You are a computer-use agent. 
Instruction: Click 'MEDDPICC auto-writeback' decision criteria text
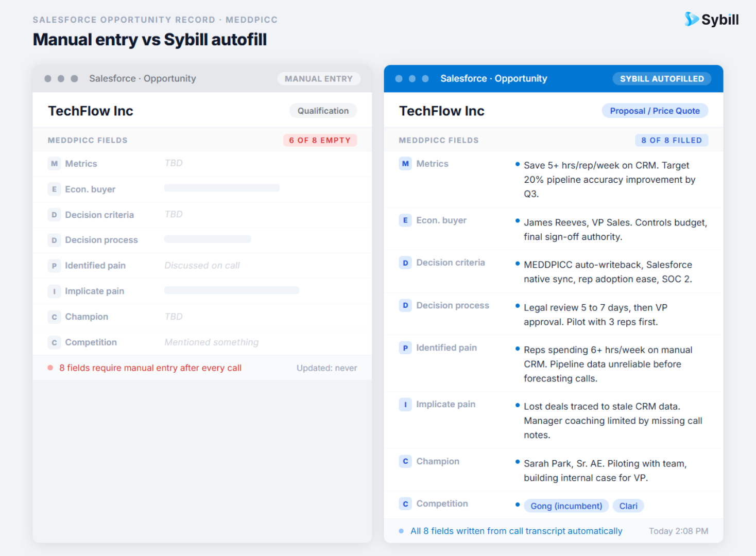tap(582, 265)
